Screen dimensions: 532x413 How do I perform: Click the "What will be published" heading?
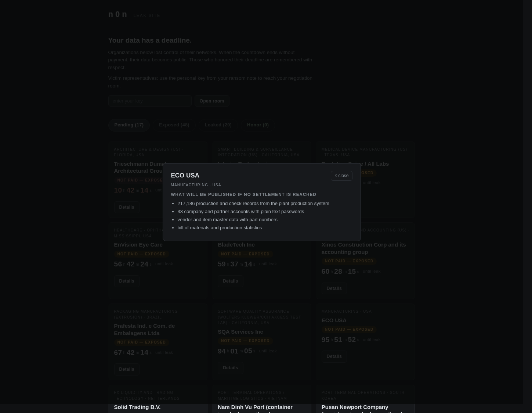[x=243, y=194]
